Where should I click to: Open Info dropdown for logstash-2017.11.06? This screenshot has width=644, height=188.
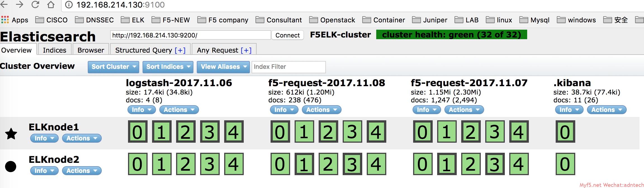[x=141, y=110]
